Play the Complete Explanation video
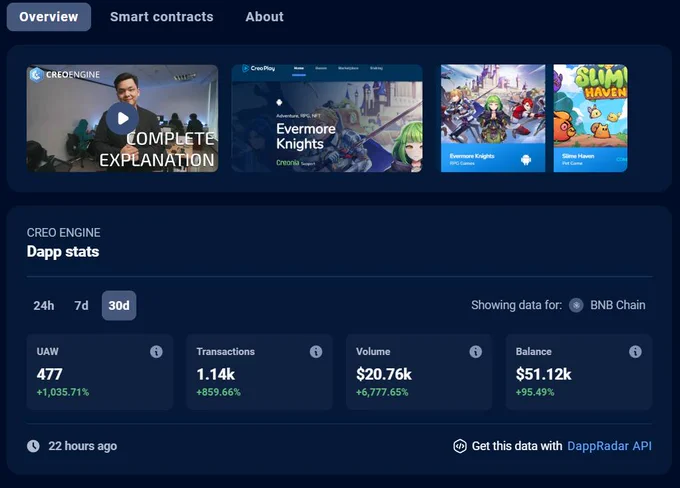Screen dimensions: 680x488 (122, 118)
